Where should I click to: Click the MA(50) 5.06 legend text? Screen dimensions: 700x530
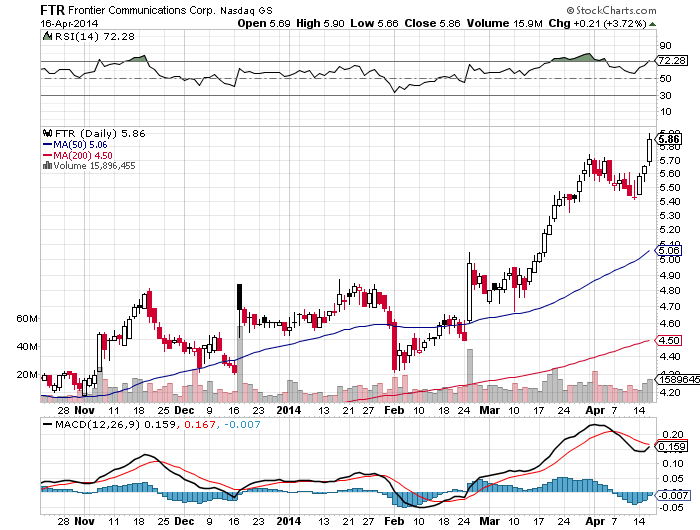[80, 145]
